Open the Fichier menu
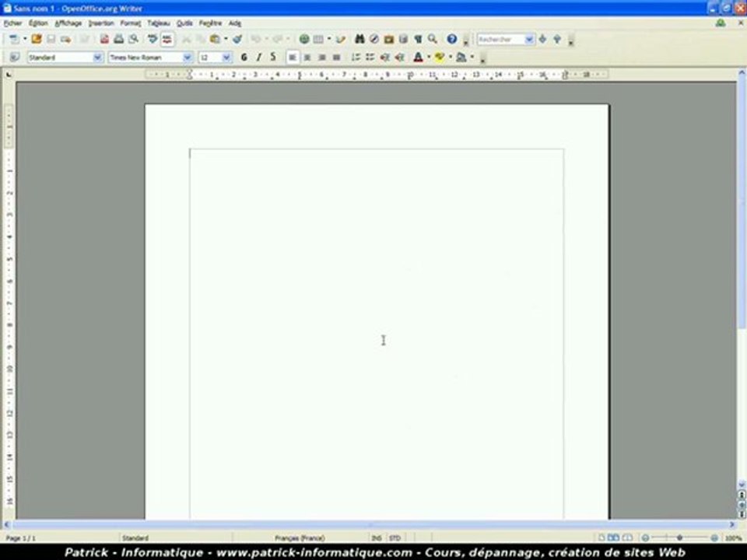This screenshot has width=747, height=560. click(x=13, y=23)
